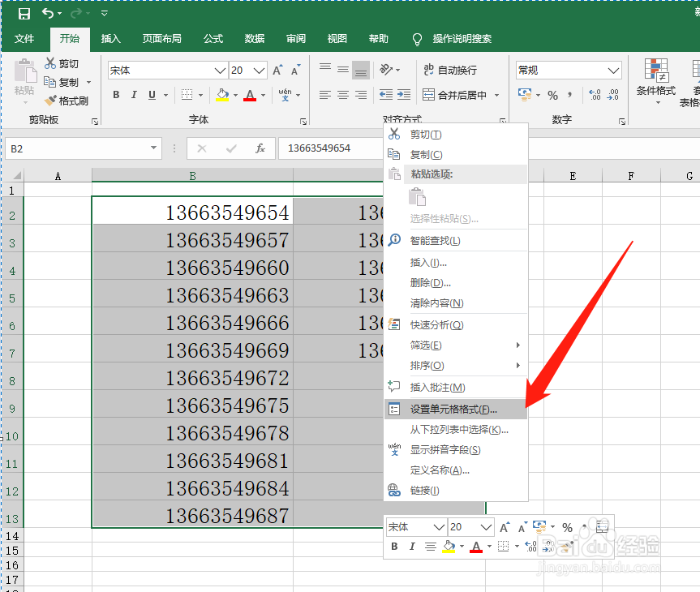Open the number format 常规 dropdown
The width and height of the screenshot is (700, 592).
pyautogui.click(x=614, y=71)
